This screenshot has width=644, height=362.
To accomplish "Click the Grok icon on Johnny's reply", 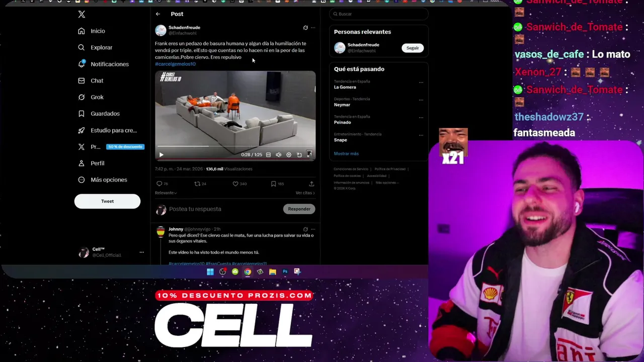I will click(305, 229).
